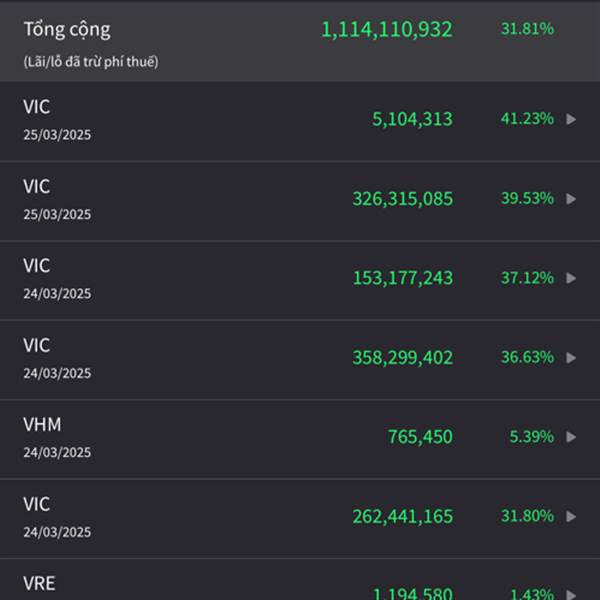
Task: Open arrow beside VIC 31.80%
Action: [571, 516]
